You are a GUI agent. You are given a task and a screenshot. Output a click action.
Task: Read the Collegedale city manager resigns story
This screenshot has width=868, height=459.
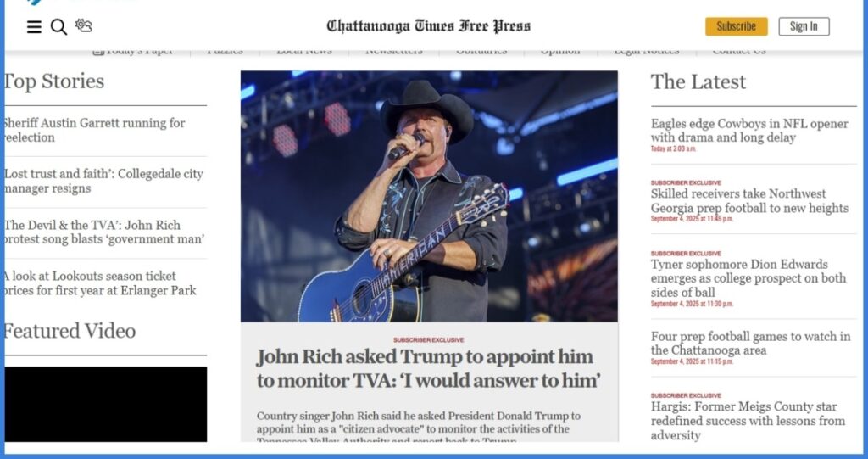(104, 181)
